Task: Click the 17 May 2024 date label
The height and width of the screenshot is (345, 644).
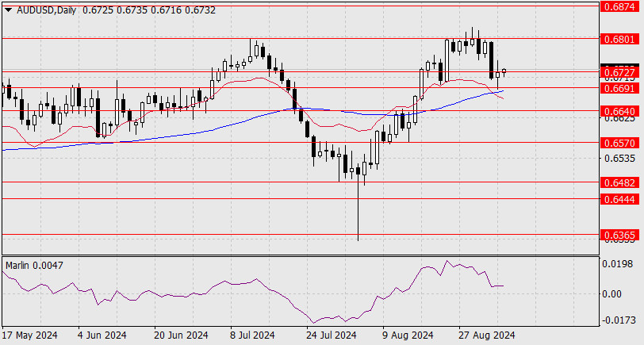Action: pyautogui.click(x=29, y=335)
